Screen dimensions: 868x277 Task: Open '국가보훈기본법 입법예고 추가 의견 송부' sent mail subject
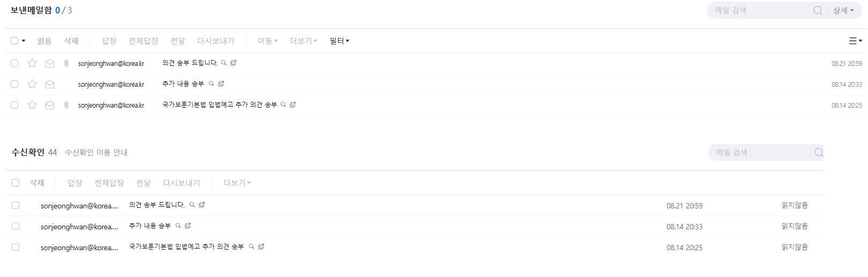(x=220, y=104)
